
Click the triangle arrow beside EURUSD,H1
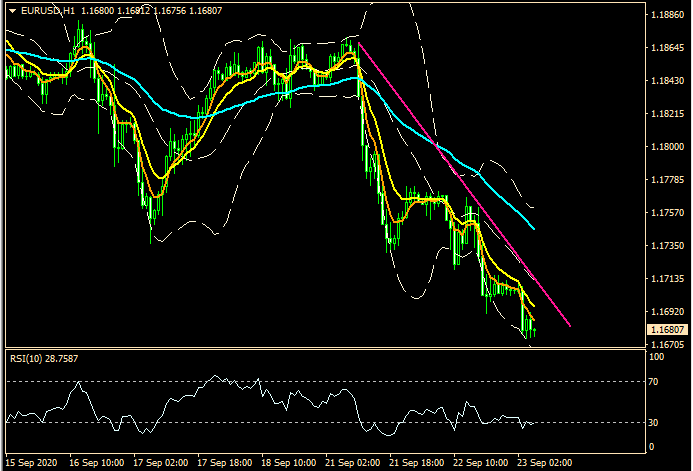11,9
